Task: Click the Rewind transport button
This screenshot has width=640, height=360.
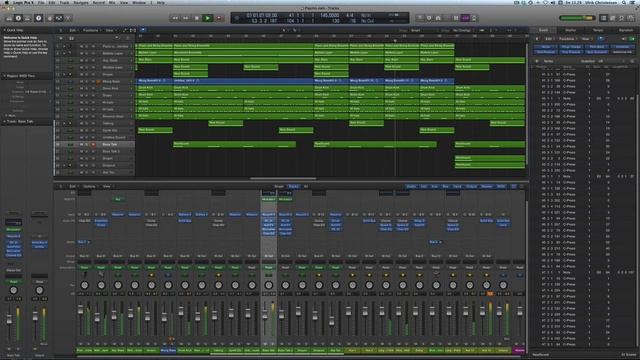Action: (x=175, y=18)
